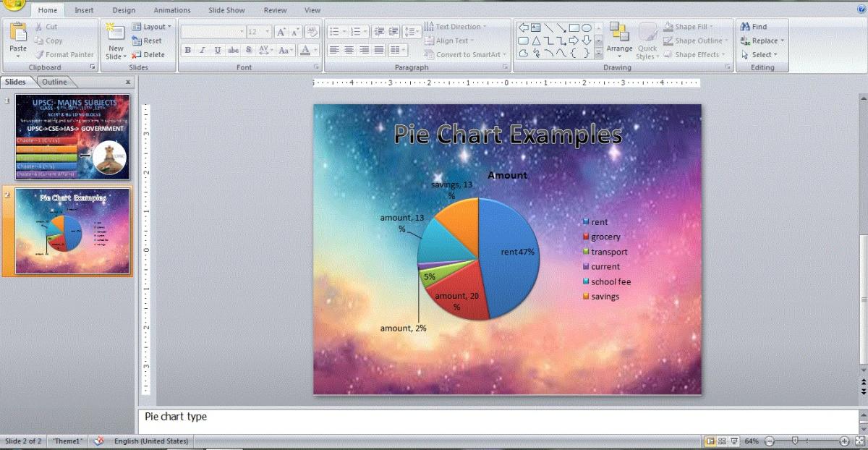The width and height of the screenshot is (868, 450).
Task: Toggle Underline text formatting
Action: (x=218, y=50)
